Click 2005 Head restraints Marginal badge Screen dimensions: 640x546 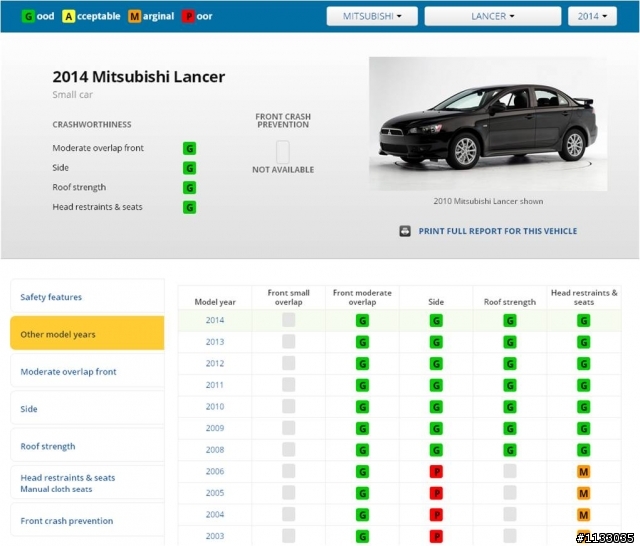(584, 494)
